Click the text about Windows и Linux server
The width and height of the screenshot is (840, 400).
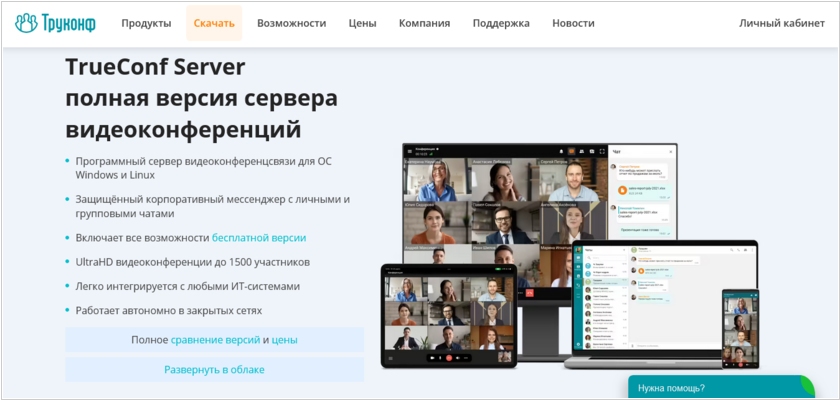point(204,168)
